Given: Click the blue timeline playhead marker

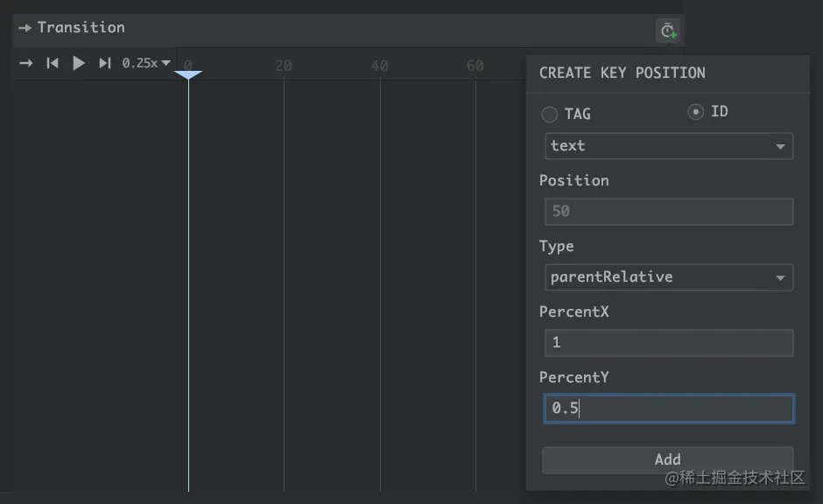Looking at the screenshot, I should tap(188, 75).
